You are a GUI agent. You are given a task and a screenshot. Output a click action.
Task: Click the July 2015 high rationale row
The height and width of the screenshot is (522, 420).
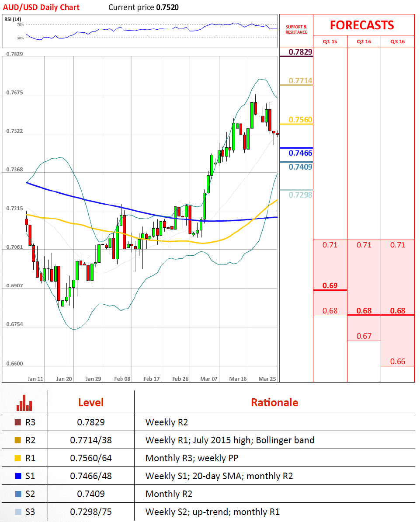tap(230, 440)
